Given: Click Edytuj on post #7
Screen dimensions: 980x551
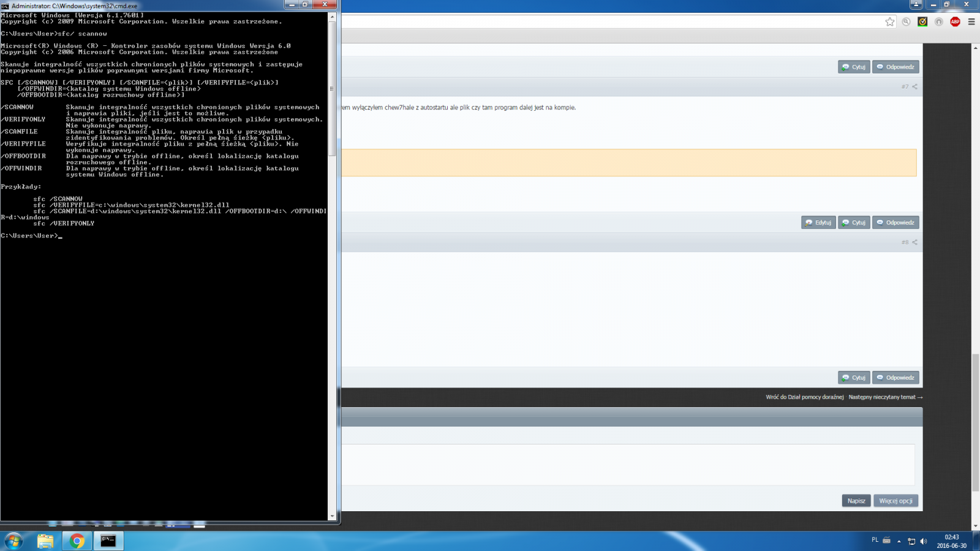Looking at the screenshot, I should coord(818,222).
